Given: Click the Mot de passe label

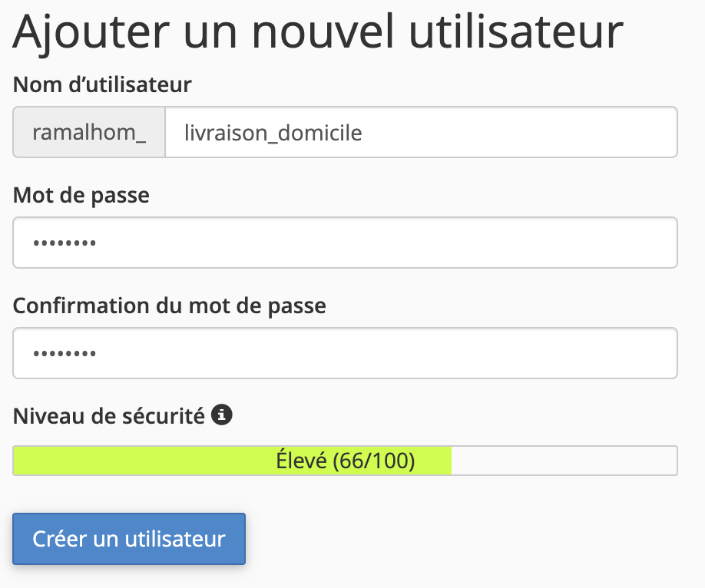Looking at the screenshot, I should click(81, 195).
